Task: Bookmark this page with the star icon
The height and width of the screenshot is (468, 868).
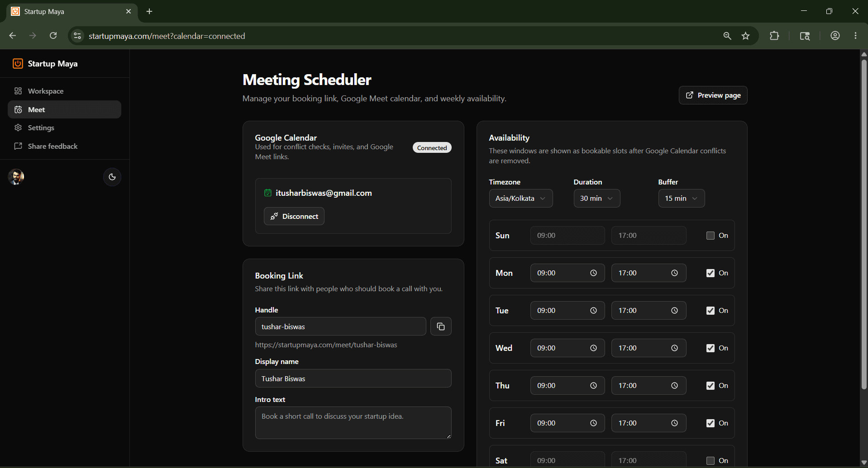Action: [746, 36]
